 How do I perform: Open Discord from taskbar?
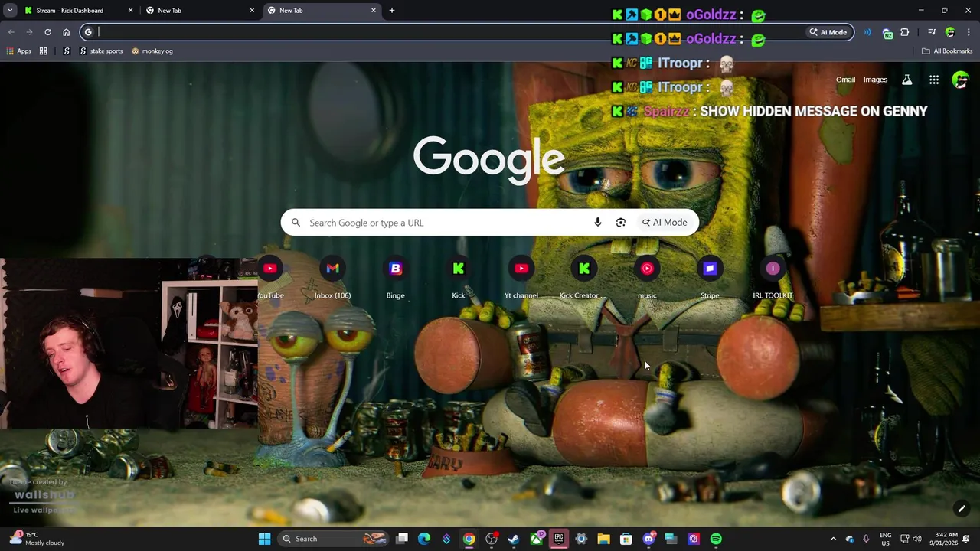[x=648, y=539]
